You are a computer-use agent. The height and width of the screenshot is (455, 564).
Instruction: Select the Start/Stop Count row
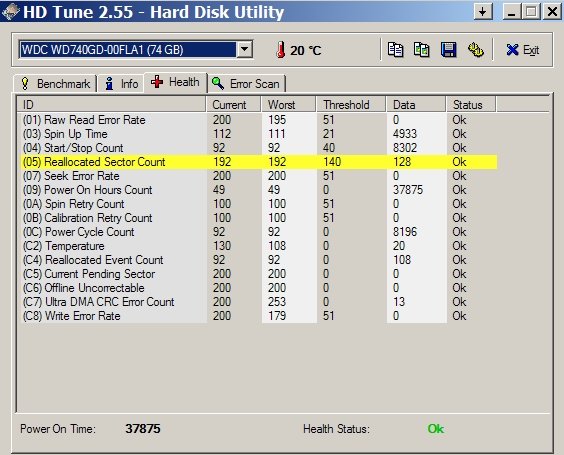click(259, 148)
